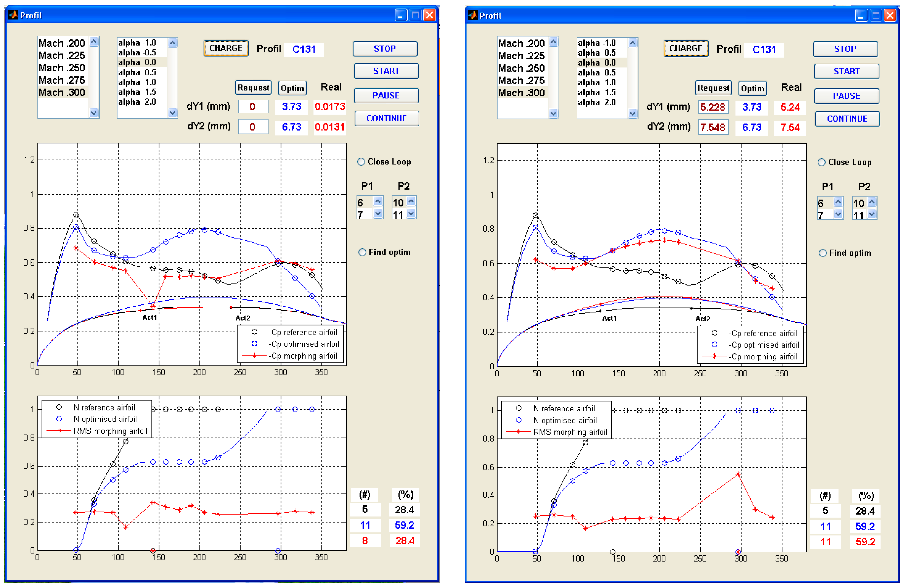The width and height of the screenshot is (904, 588).
Task: Enable Find optim option in right window
Action: 822,253
